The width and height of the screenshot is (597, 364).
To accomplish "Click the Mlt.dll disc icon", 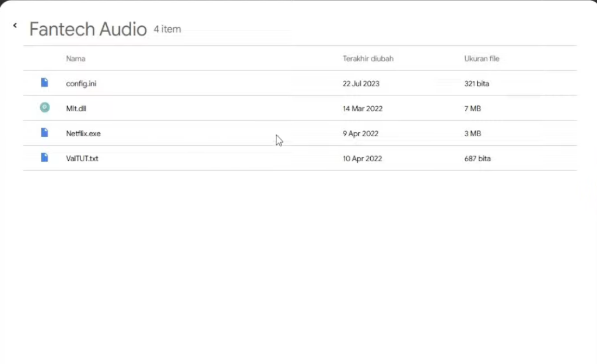I will pos(44,108).
